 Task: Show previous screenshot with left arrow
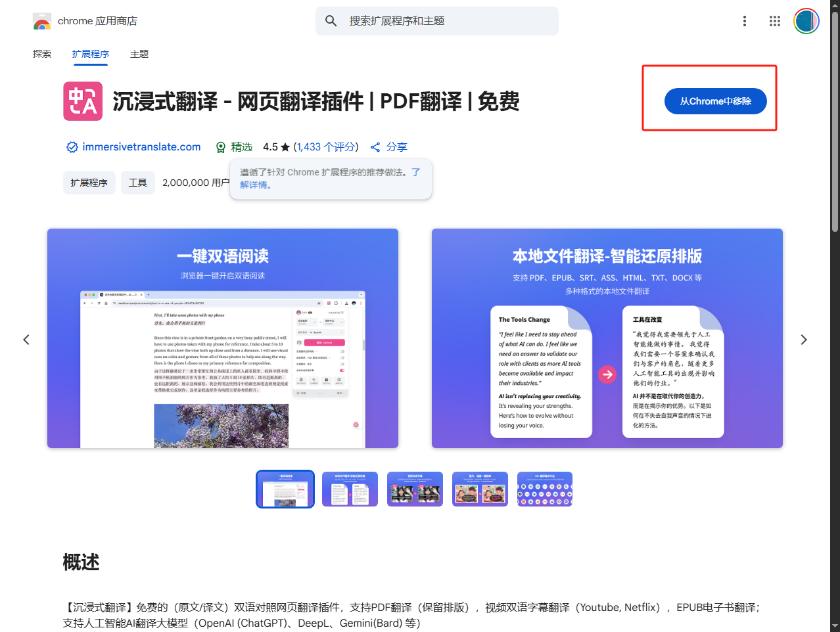[x=26, y=340]
